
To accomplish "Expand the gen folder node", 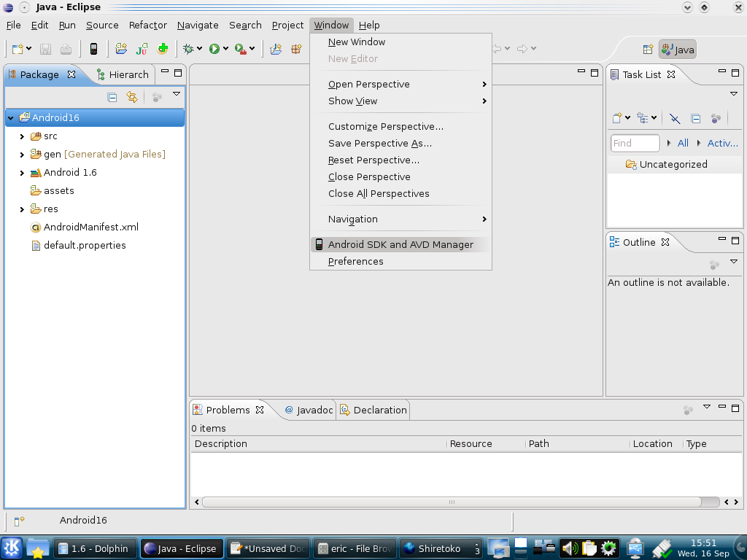I will (22, 155).
